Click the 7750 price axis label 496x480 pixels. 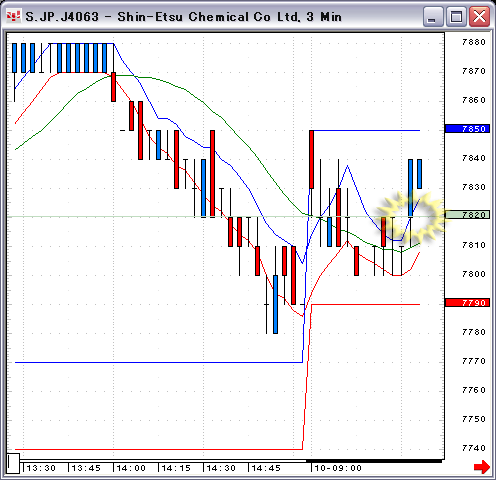(x=474, y=419)
